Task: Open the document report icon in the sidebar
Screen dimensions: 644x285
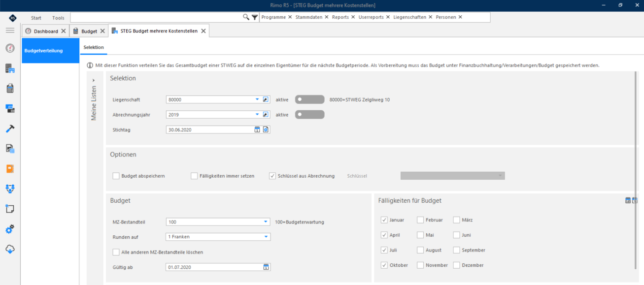Action: coord(10,148)
